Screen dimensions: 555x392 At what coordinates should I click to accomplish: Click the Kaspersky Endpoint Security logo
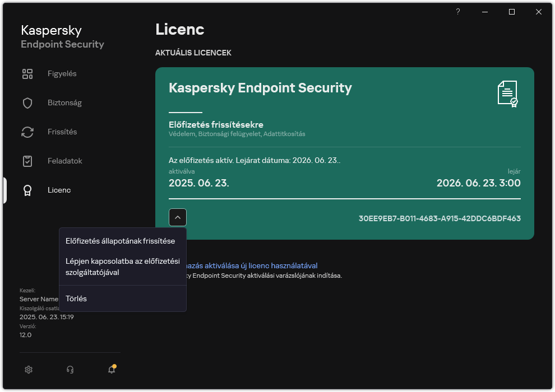coord(62,36)
